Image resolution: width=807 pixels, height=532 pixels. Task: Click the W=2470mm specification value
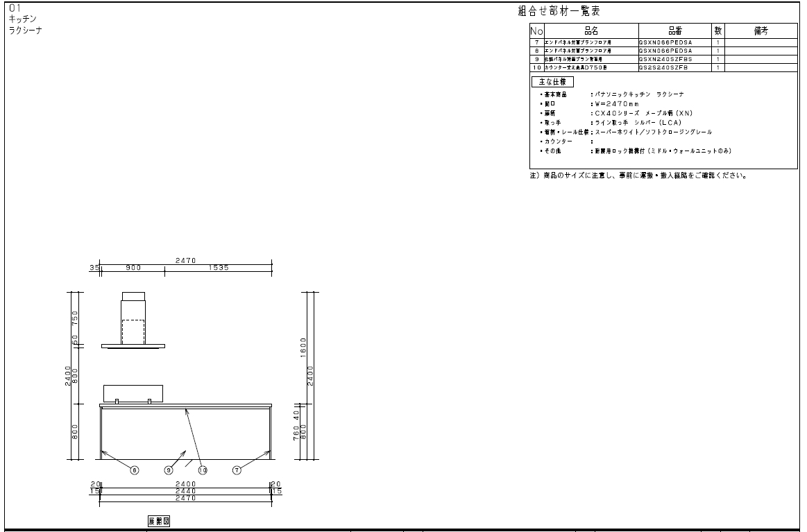pos(615,103)
